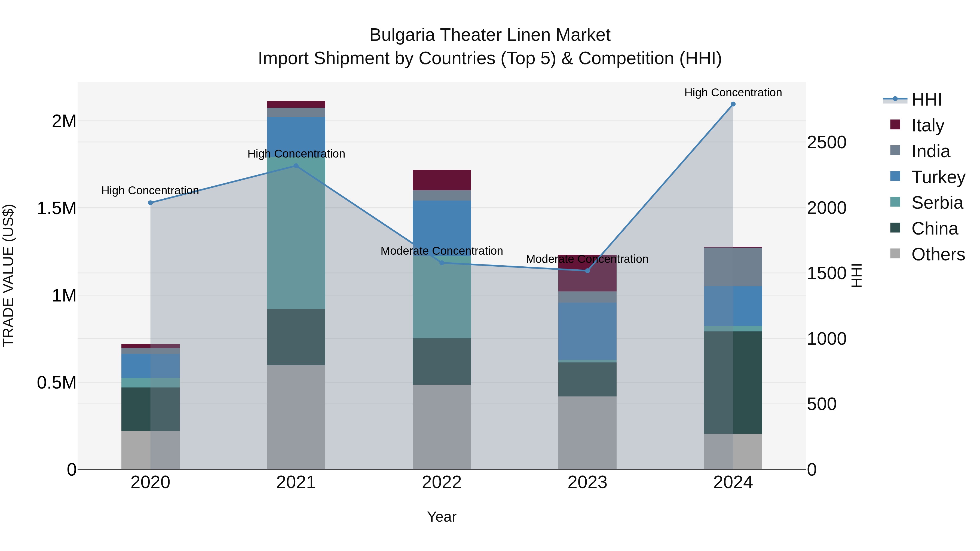Viewport: 980px width, 551px height.
Task: Click the 2023 China bar segment
Action: 587,380
